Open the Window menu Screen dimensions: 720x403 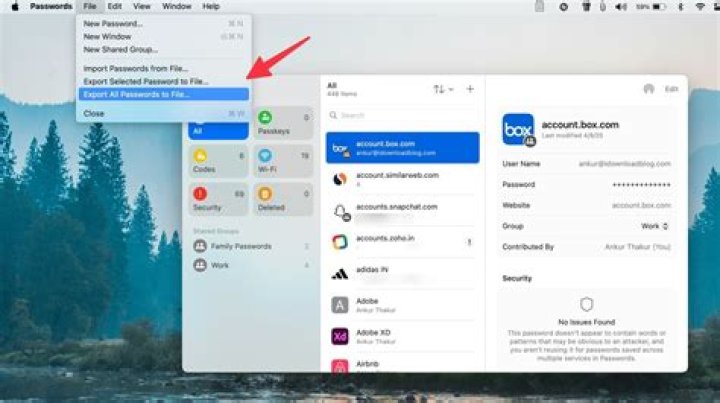[x=176, y=6]
